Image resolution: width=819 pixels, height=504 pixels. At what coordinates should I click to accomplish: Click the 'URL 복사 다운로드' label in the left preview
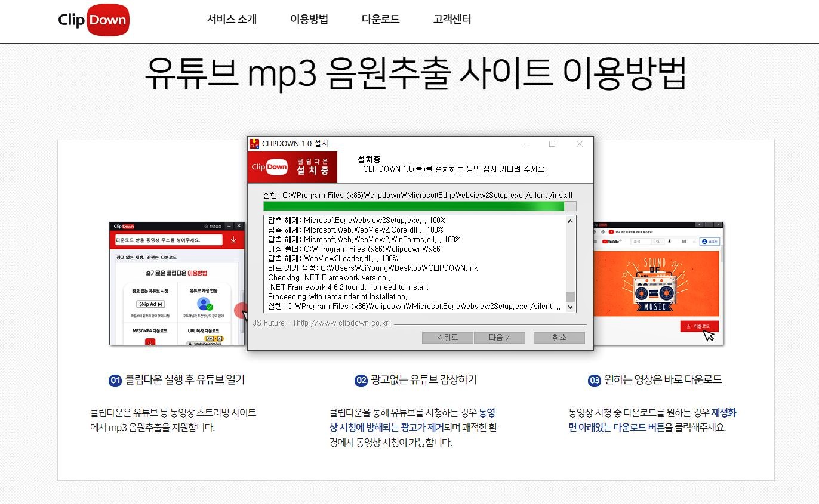[204, 330]
